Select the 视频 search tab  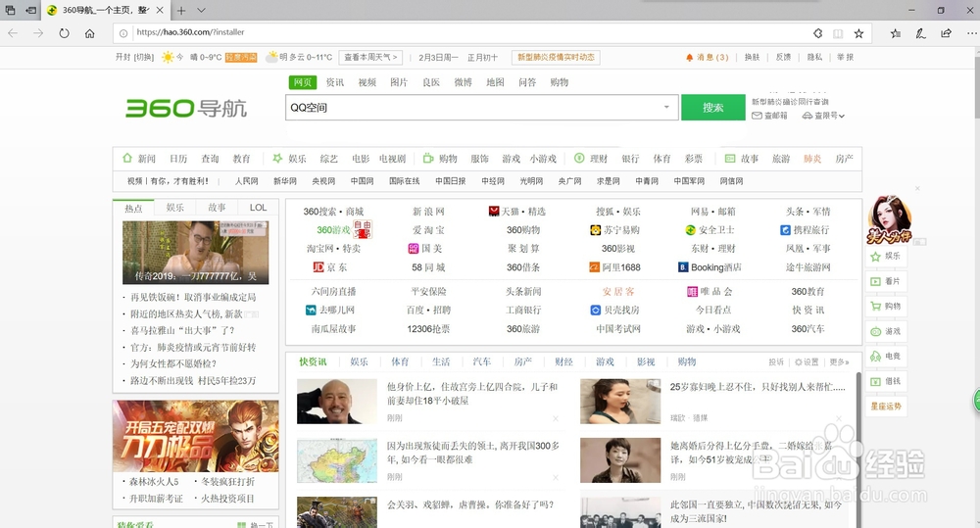(367, 82)
